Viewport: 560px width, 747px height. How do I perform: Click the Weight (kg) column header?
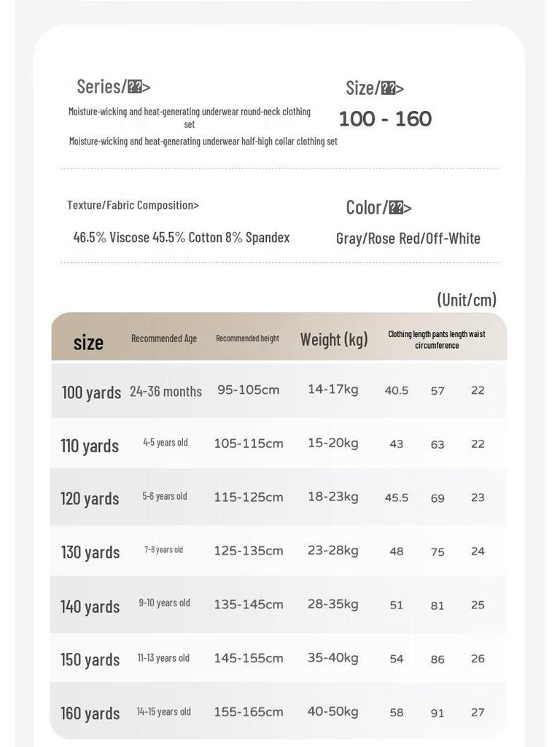point(334,340)
